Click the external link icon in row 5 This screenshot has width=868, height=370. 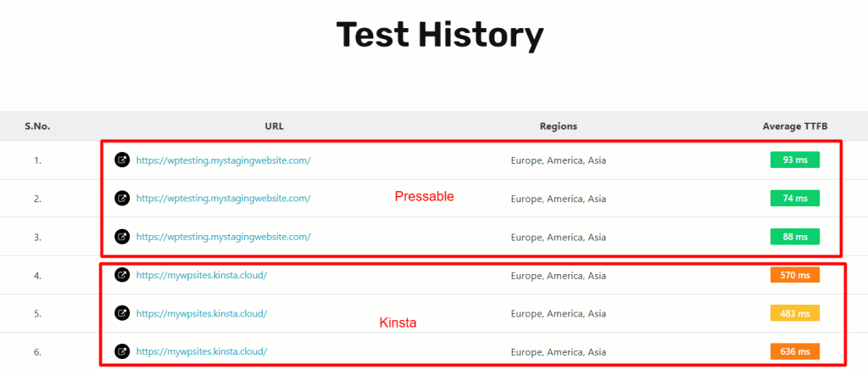pyautogui.click(x=122, y=313)
